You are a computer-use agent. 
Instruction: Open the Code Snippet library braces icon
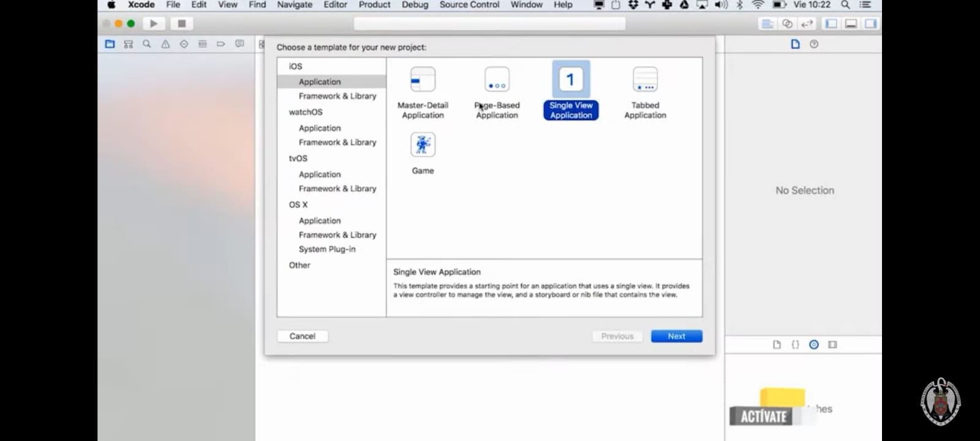pos(795,345)
